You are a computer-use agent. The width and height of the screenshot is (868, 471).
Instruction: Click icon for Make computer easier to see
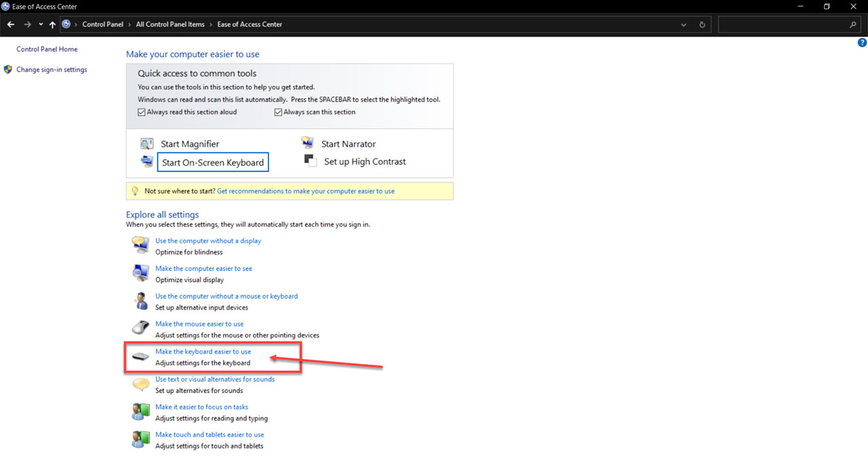pos(140,272)
